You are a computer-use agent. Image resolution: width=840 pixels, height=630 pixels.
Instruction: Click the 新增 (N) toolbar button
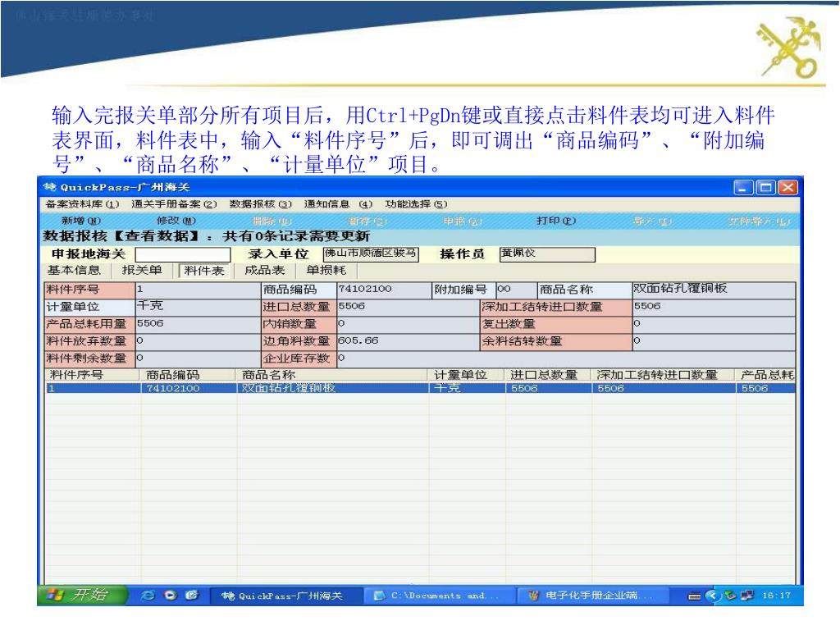81,221
